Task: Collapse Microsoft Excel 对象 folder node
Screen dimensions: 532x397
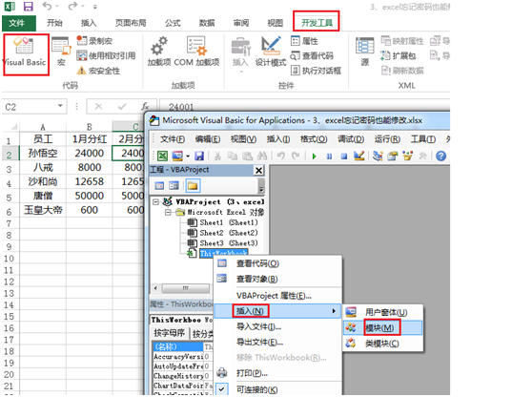Action: click(168, 213)
